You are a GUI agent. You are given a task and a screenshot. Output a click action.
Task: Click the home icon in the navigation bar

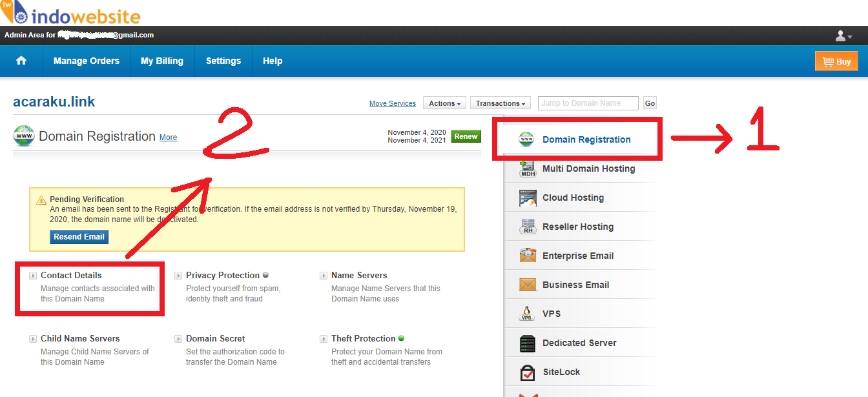pyautogui.click(x=21, y=61)
